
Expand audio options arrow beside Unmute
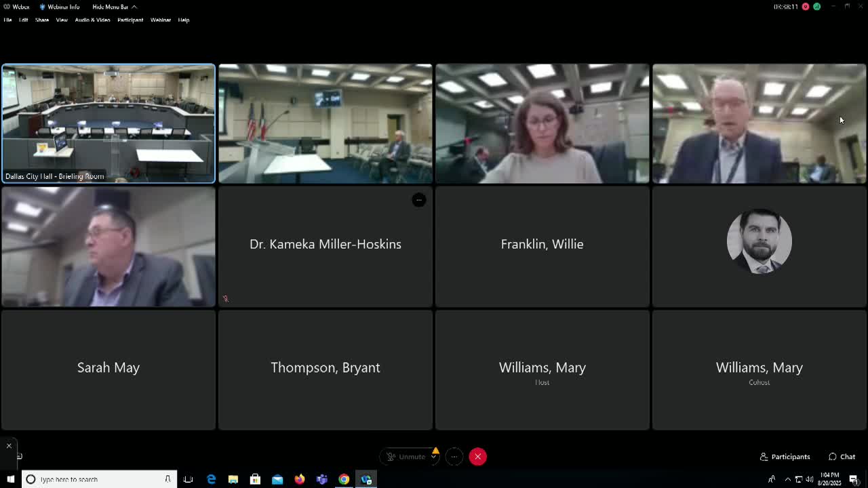tap(435, 457)
